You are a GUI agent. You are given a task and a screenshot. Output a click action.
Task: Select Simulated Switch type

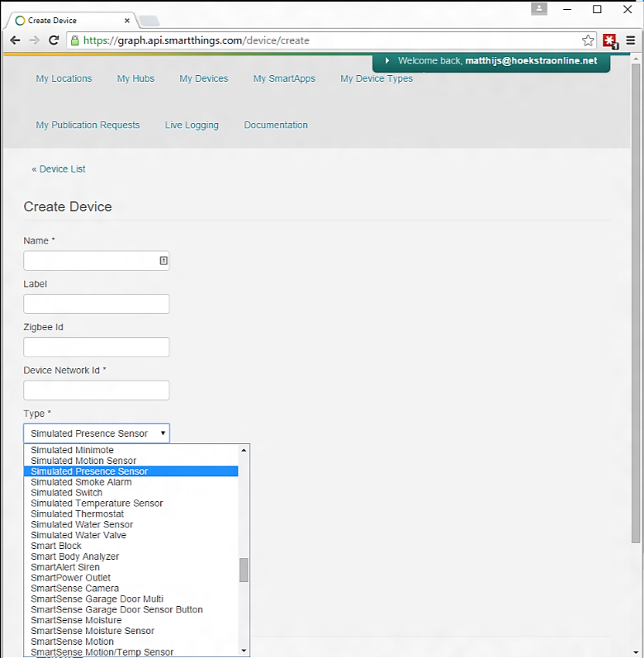pyautogui.click(x=131, y=493)
